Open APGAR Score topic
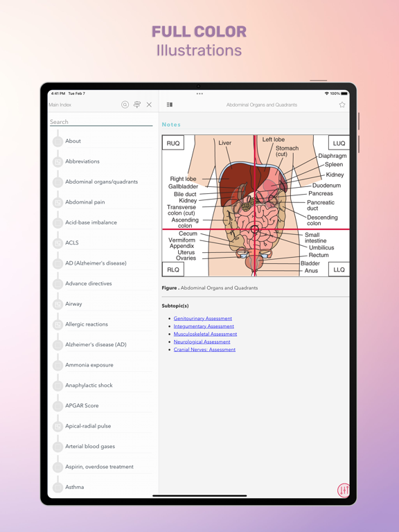The width and height of the screenshot is (399, 532). 82,405
